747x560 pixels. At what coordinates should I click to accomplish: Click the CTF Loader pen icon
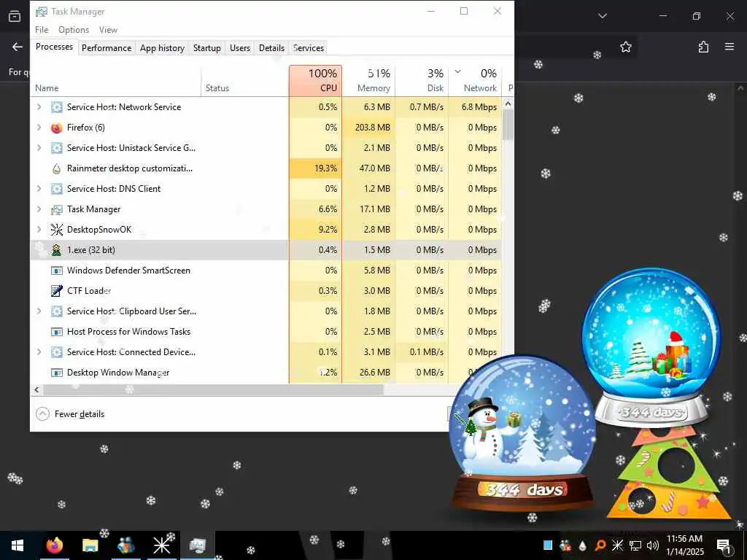[x=57, y=290]
